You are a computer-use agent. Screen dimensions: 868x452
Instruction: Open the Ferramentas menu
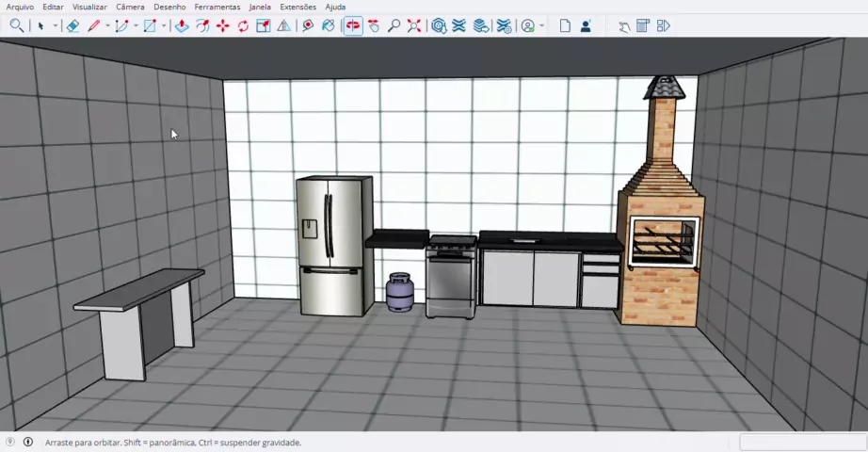pyautogui.click(x=217, y=7)
